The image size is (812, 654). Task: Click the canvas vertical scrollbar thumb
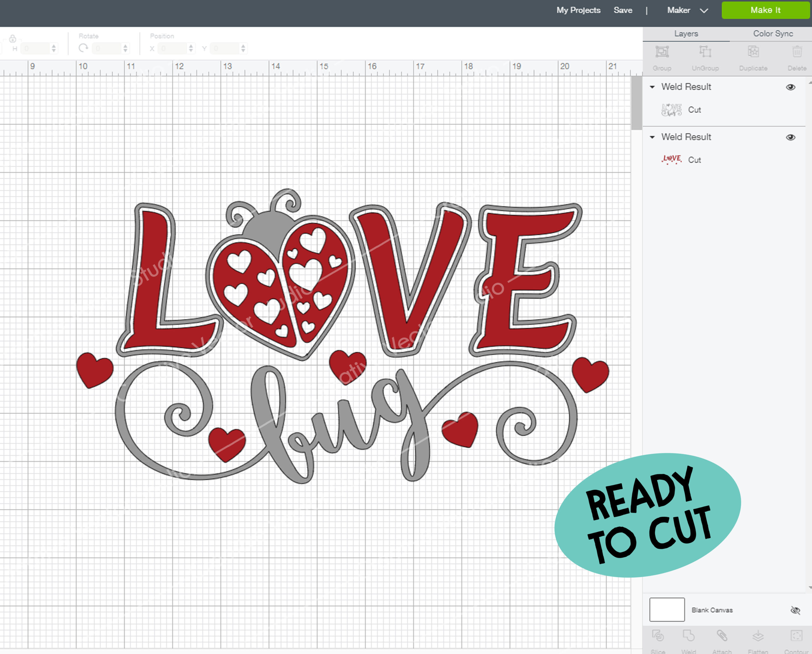(636, 103)
